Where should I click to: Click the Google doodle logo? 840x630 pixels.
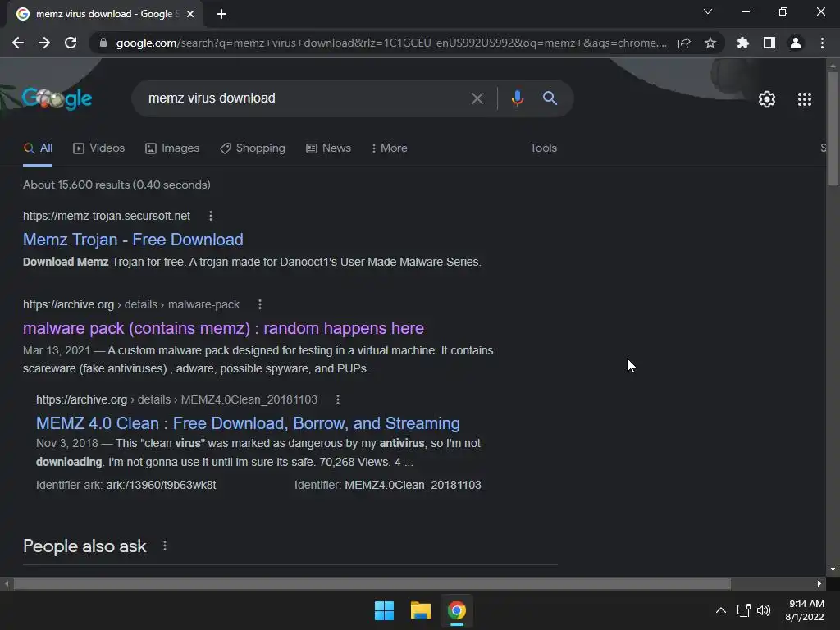coord(57,98)
